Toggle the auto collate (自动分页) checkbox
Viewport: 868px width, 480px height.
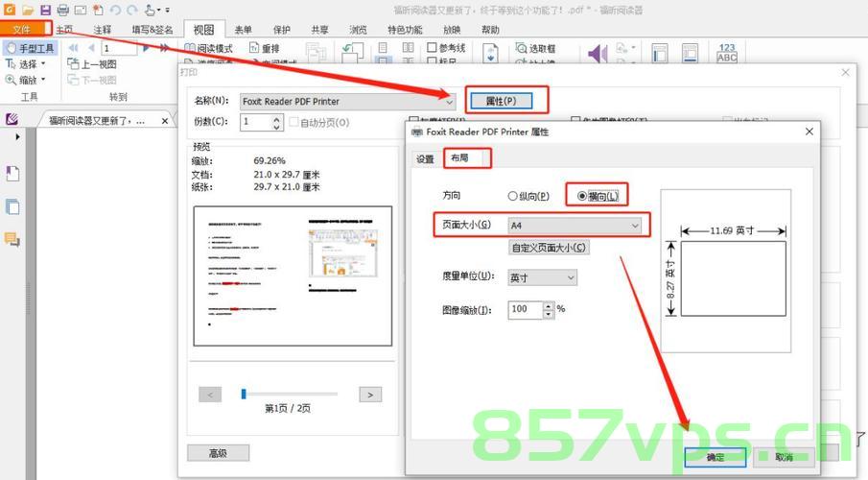(x=293, y=122)
